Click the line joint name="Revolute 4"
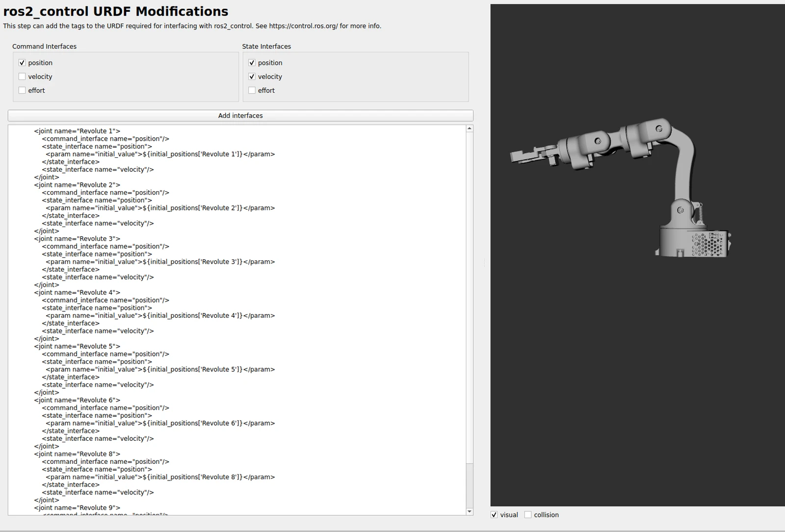Image resolution: width=785 pixels, height=532 pixels. (77, 293)
